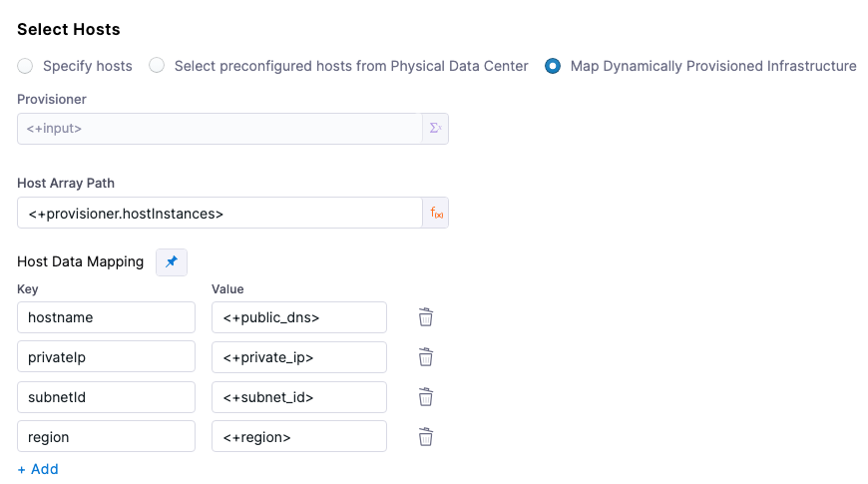Click the <+region> value field

click(x=298, y=437)
